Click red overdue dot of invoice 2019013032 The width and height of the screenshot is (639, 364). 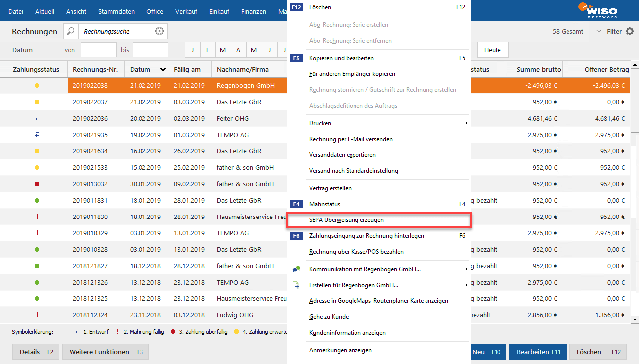[37, 184]
